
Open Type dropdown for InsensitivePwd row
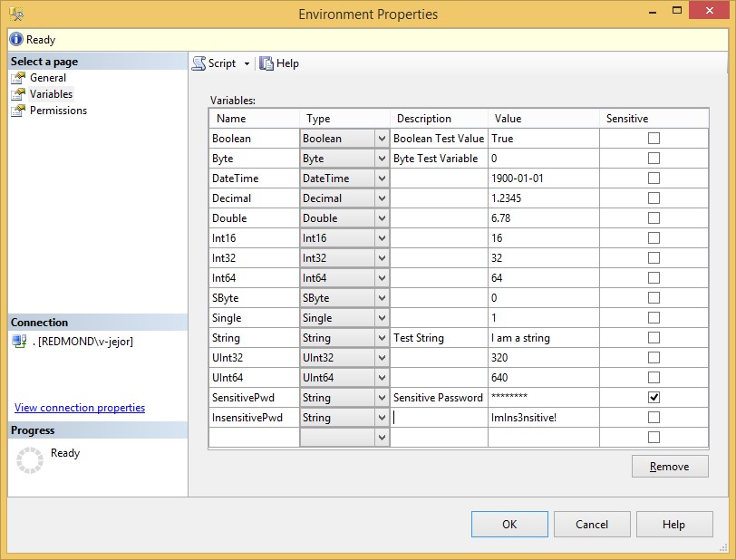click(382, 418)
